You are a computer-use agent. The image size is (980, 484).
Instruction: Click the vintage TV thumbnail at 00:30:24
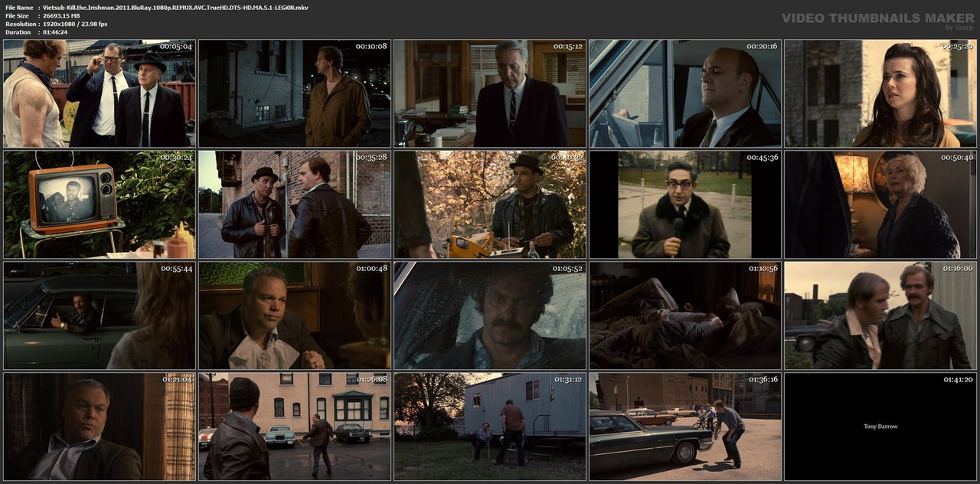[x=100, y=204]
